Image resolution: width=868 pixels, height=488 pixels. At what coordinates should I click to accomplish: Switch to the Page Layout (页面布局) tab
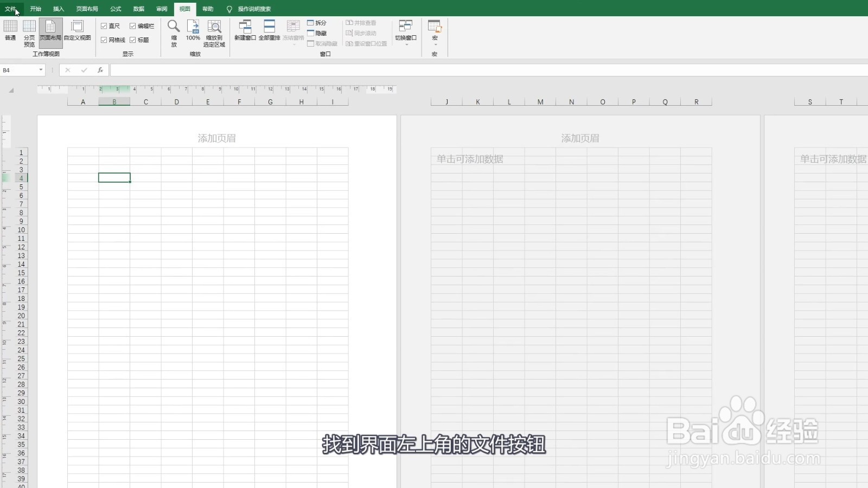click(x=87, y=9)
